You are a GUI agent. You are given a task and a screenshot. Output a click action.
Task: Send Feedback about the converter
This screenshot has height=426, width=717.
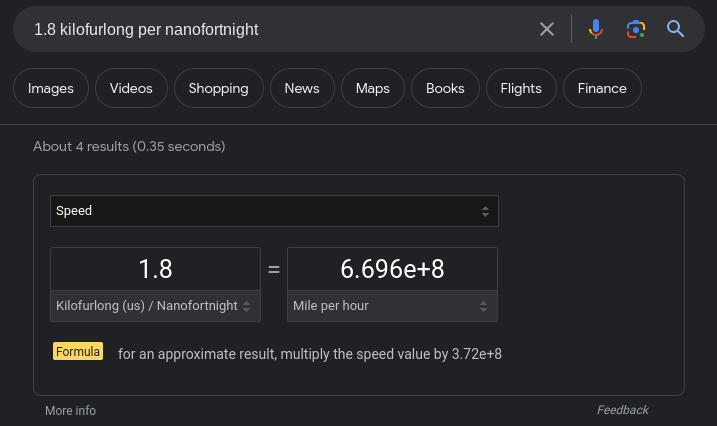[623, 410]
